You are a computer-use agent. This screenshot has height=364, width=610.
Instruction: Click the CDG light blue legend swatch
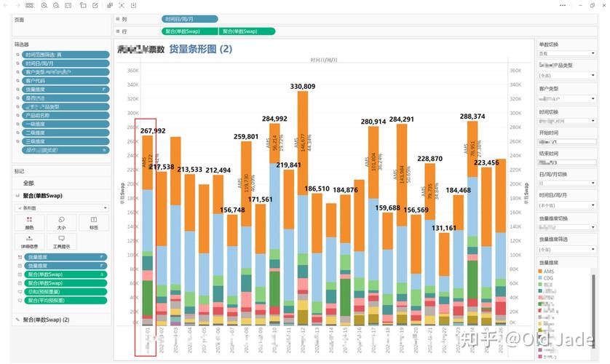click(540, 278)
